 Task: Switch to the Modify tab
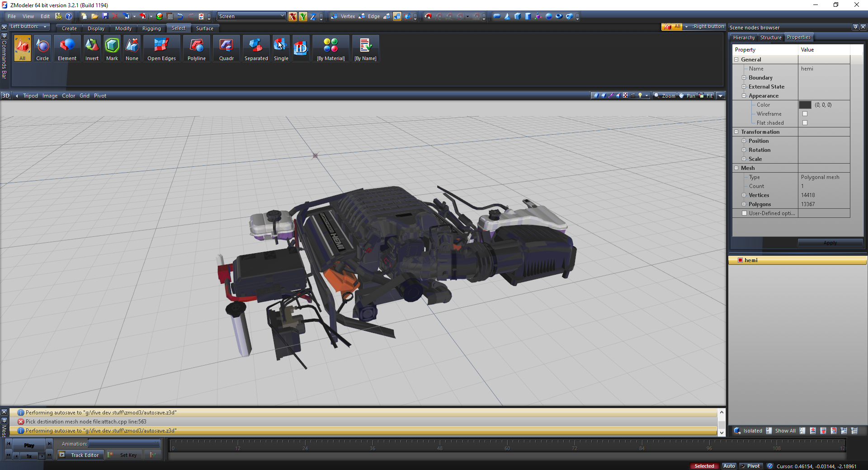coord(123,28)
